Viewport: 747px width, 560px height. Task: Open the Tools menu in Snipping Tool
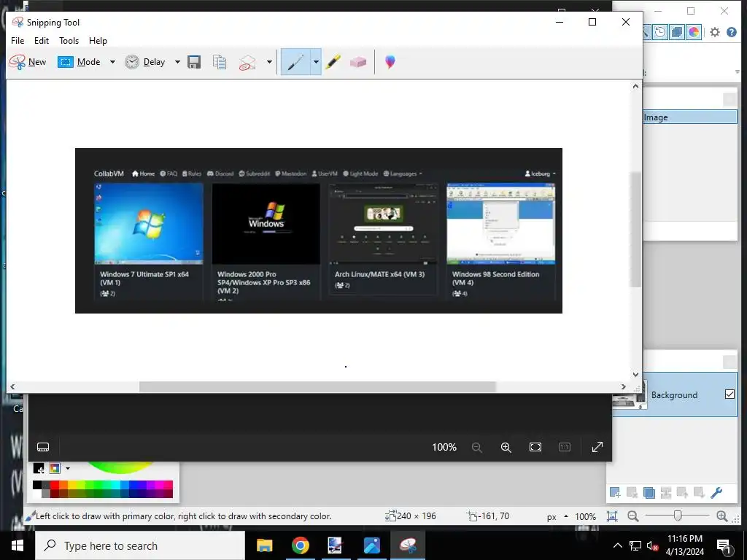[x=69, y=41]
